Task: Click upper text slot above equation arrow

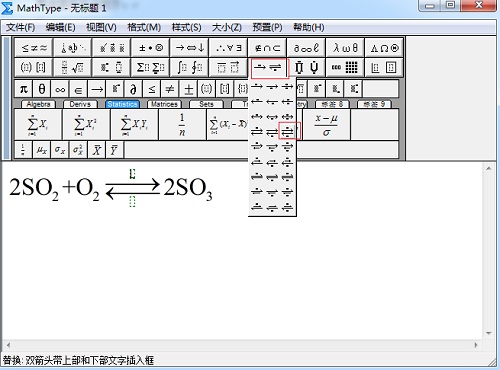Action: [x=133, y=173]
